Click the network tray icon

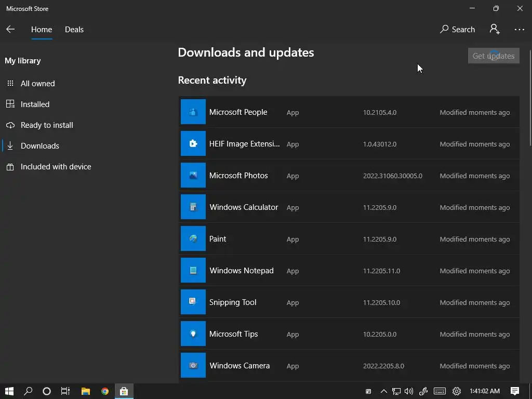pos(396,391)
